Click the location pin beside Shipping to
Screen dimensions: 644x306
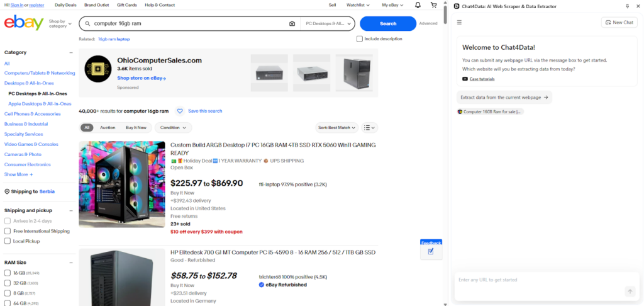point(6,191)
